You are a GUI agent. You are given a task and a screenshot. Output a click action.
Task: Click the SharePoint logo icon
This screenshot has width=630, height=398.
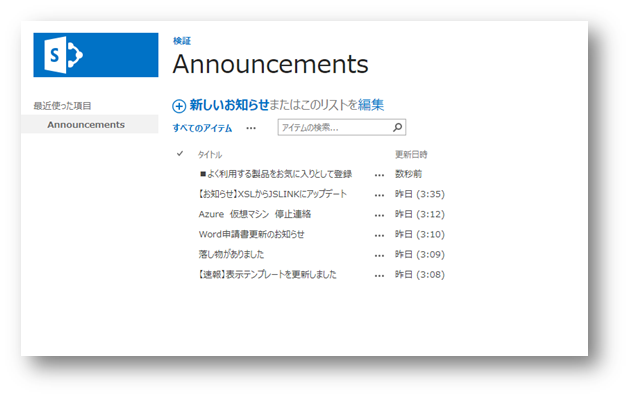click(63, 55)
